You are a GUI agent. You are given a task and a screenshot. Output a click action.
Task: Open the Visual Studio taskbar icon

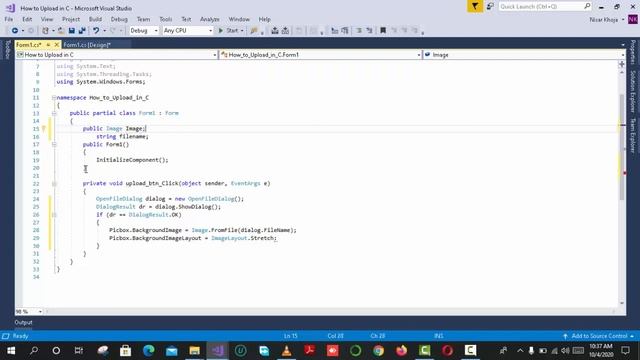point(218,351)
